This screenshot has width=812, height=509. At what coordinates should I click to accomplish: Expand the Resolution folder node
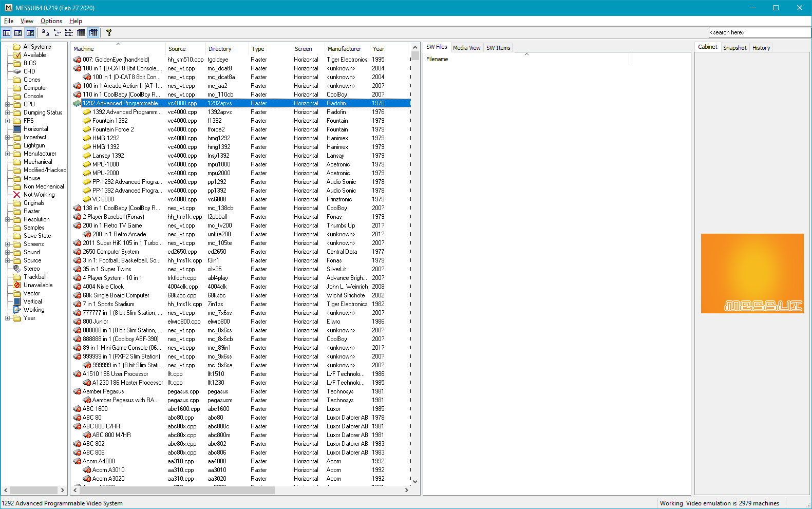coord(7,219)
